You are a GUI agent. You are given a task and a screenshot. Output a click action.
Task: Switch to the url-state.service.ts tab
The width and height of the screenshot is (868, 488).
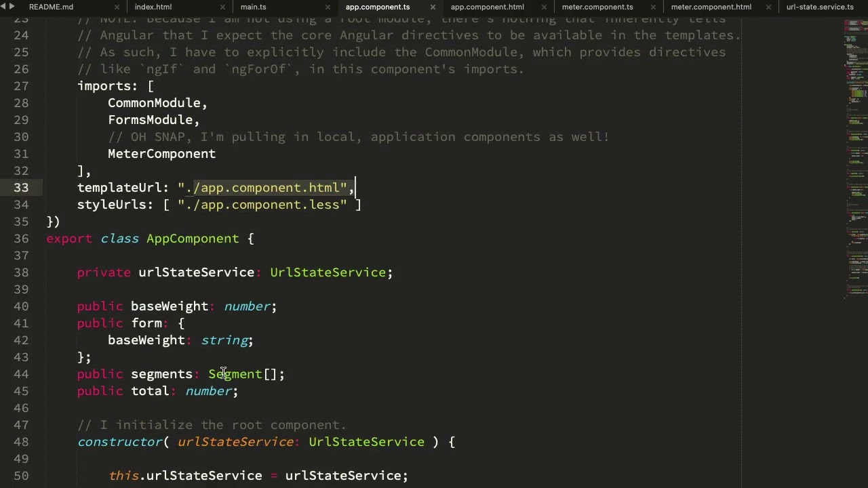(x=820, y=7)
